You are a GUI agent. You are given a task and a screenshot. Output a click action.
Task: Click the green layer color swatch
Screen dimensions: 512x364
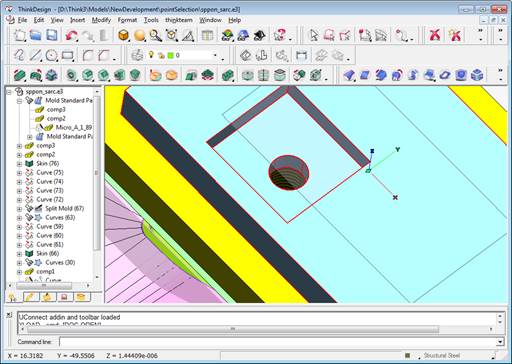[x=170, y=55]
